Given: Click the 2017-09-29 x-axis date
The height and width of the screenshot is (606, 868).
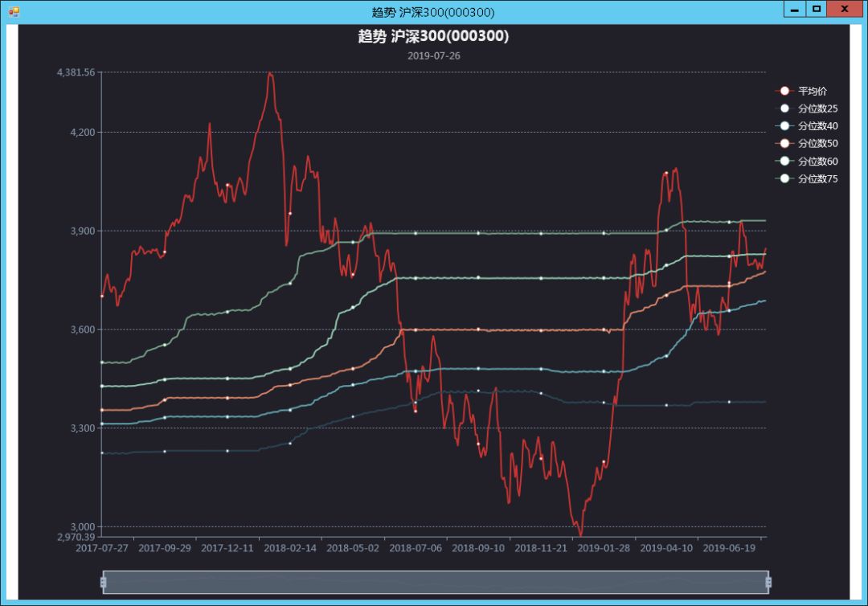Looking at the screenshot, I should [x=165, y=548].
